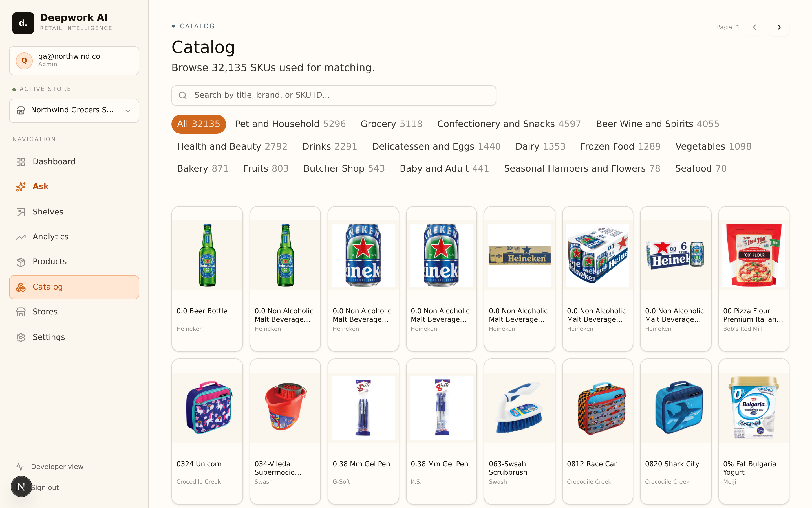Filter by Frozen Food category
Viewport: 812px width, 508px height.
pyautogui.click(x=620, y=146)
